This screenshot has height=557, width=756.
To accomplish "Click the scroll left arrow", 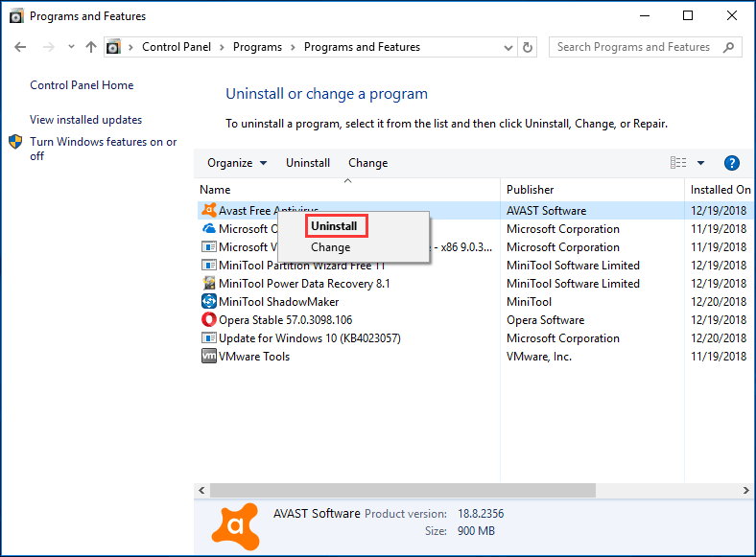I will tap(201, 490).
